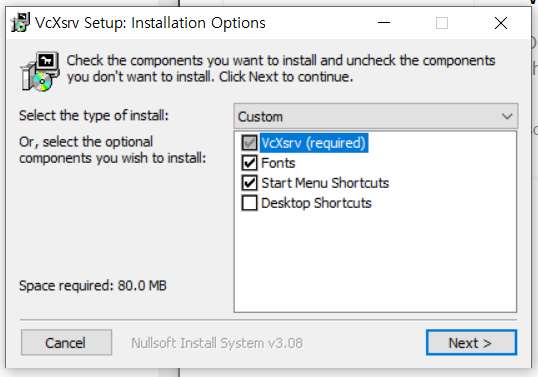
Task: Disable the Start Menu Shortcuts checkbox
Action: pyautogui.click(x=249, y=183)
